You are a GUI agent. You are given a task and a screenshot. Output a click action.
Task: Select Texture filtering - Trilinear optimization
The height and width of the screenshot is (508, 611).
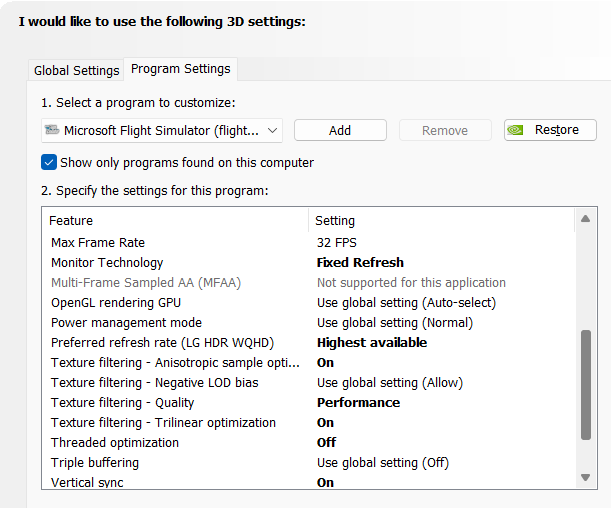pyautogui.click(x=163, y=423)
